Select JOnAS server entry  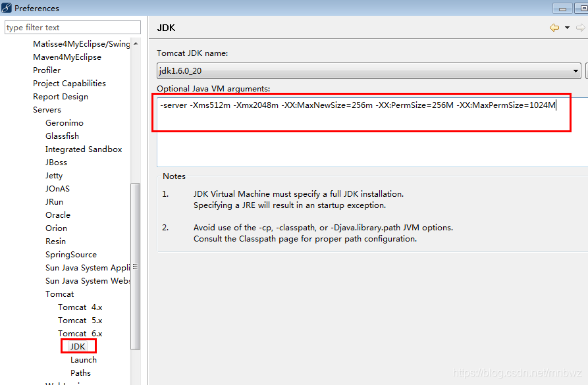click(x=57, y=189)
